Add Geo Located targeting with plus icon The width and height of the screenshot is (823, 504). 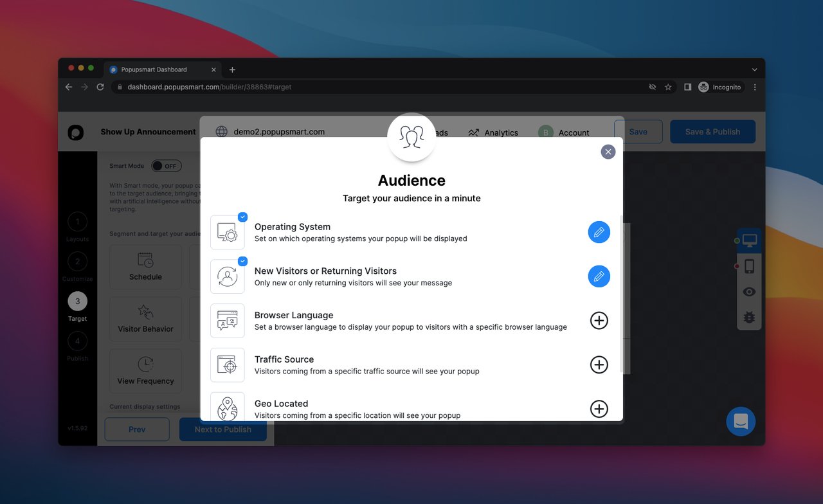point(599,409)
